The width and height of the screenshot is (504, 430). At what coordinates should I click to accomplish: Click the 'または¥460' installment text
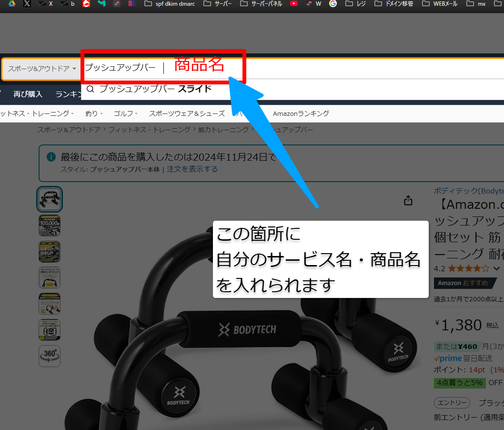point(456,347)
